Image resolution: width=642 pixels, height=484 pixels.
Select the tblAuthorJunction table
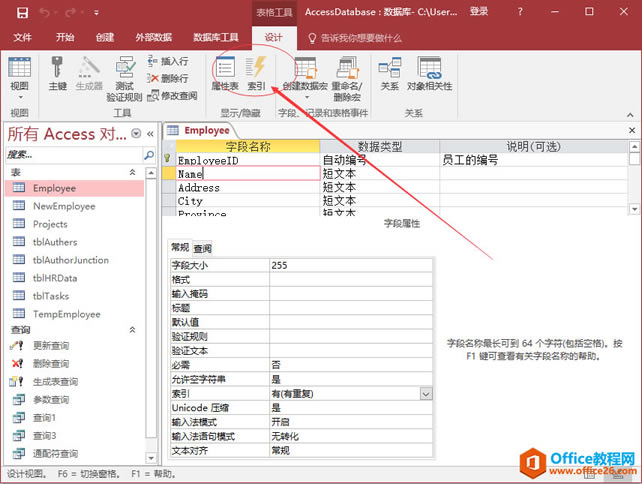tap(75, 260)
